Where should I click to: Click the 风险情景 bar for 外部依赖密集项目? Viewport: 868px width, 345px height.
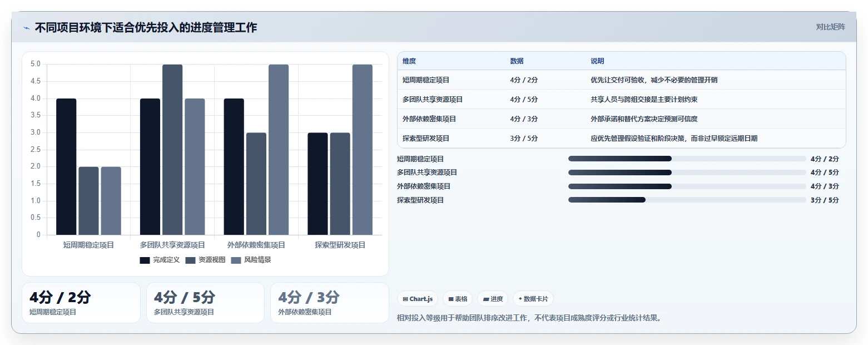(279, 150)
